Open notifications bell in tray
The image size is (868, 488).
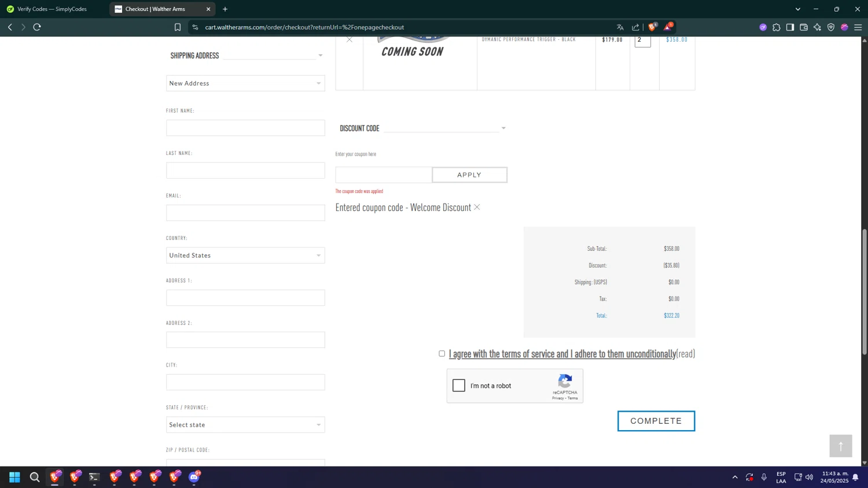855,477
